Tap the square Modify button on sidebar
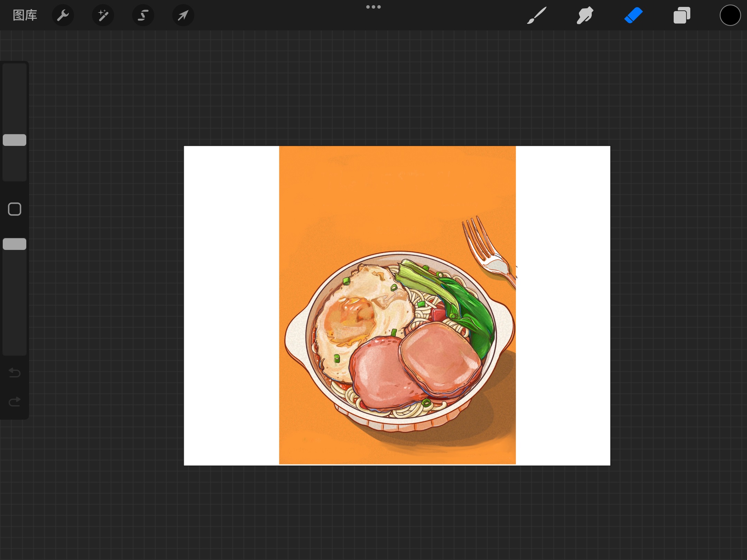The image size is (747, 560). [x=15, y=209]
